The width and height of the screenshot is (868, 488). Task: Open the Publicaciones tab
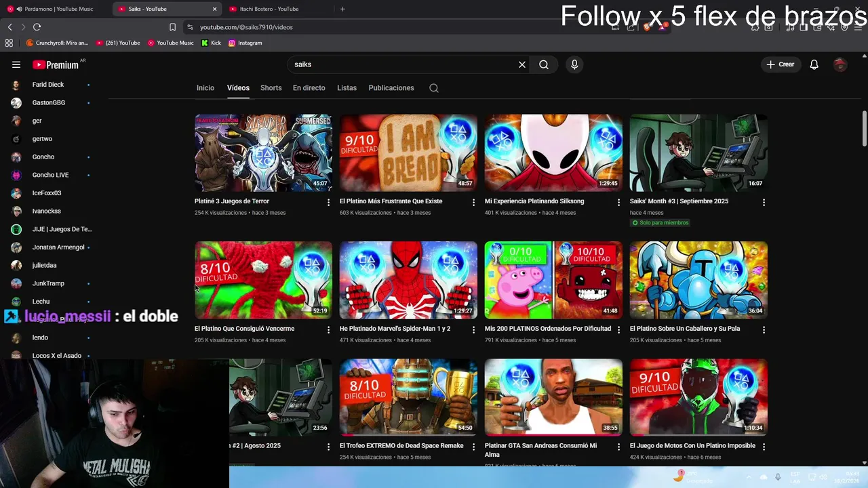[x=391, y=88]
